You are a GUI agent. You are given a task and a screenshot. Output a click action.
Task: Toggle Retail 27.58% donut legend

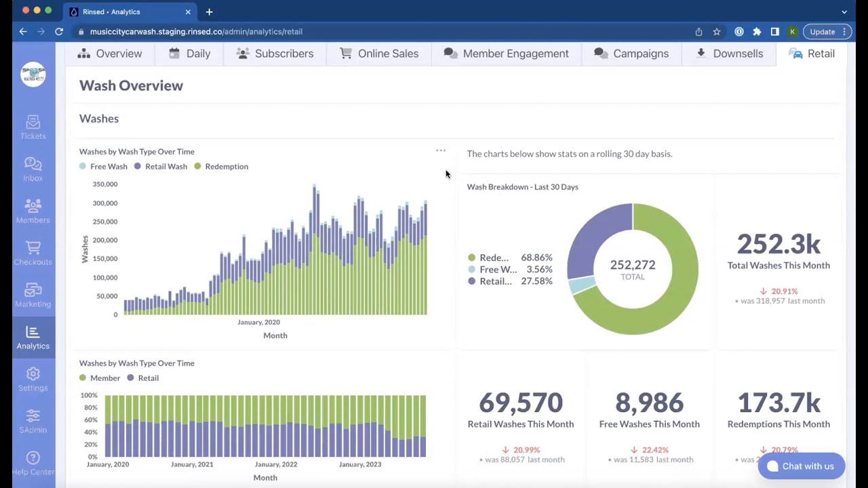click(510, 281)
